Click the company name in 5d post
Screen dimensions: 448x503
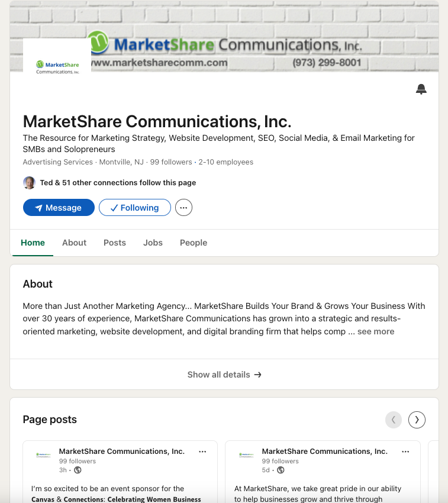[324, 452]
